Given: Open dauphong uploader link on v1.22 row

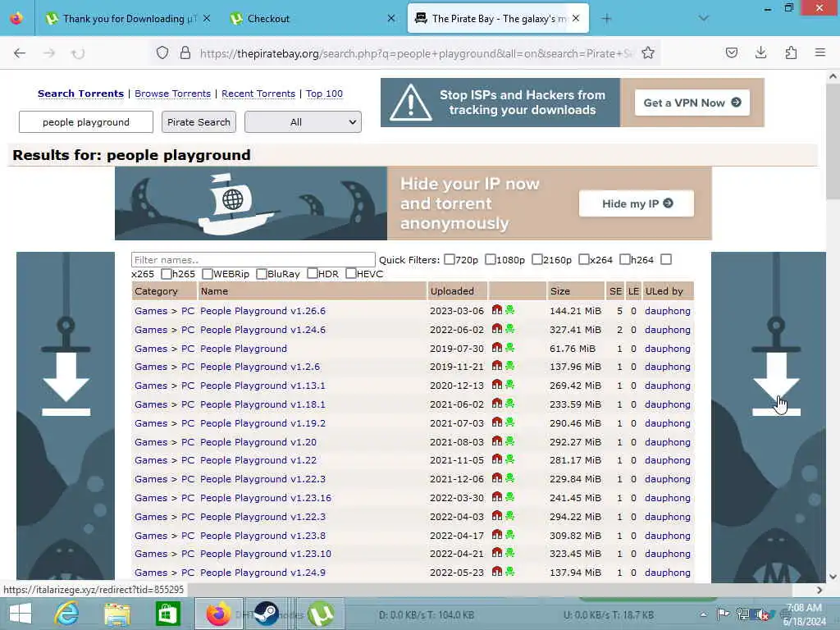Looking at the screenshot, I should [667, 459].
